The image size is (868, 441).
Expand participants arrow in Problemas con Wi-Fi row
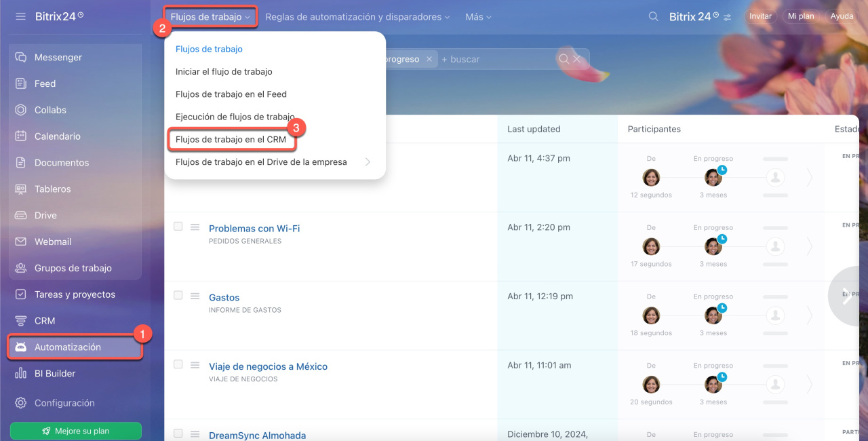pos(809,247)
